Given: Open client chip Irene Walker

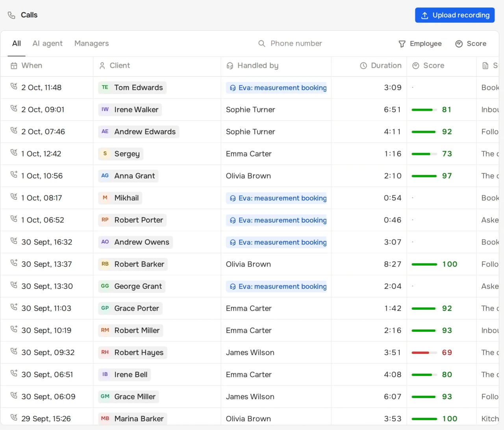Looking at the screenshot, I should (130, 110).
